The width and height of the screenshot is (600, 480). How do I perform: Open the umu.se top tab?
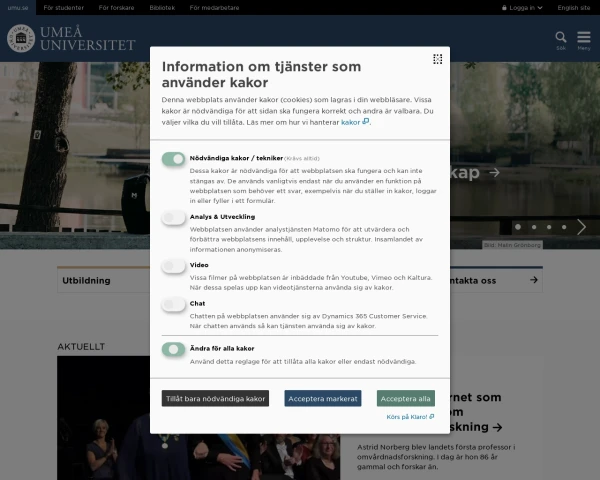tap(18, 8)
